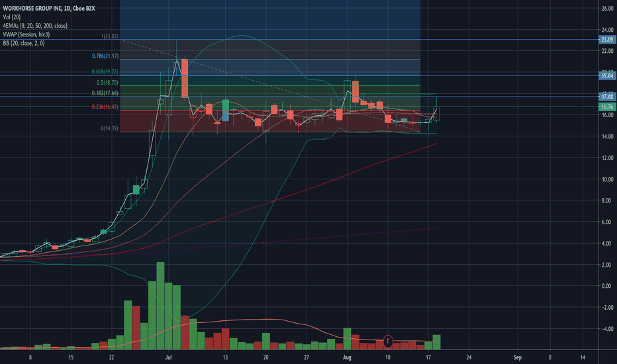The image size is (617, 364).
Task: Select the large red candle at July peak
Action: click(185, 78)
